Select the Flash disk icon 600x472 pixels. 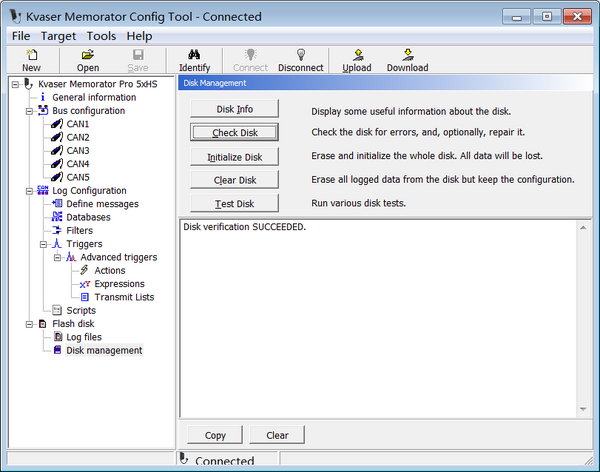pyautogui.click(x=42, y=324)
